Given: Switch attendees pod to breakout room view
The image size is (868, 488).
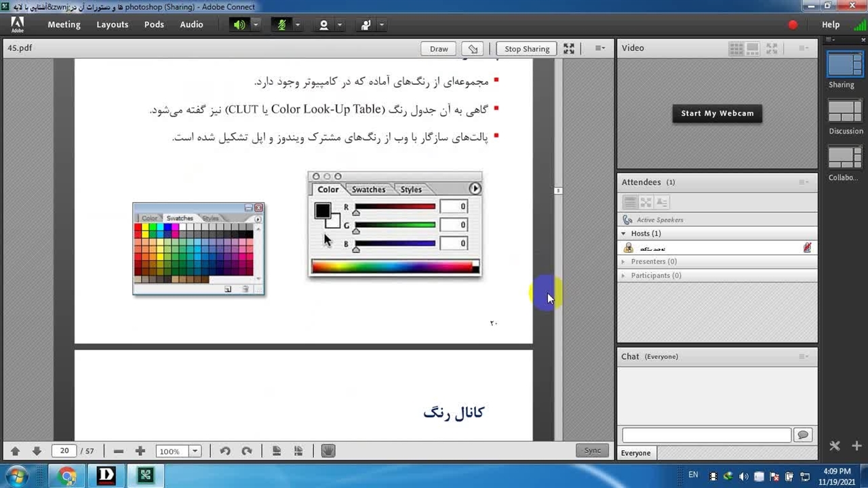Looking at the screenshot, I should tap(646, 202).
